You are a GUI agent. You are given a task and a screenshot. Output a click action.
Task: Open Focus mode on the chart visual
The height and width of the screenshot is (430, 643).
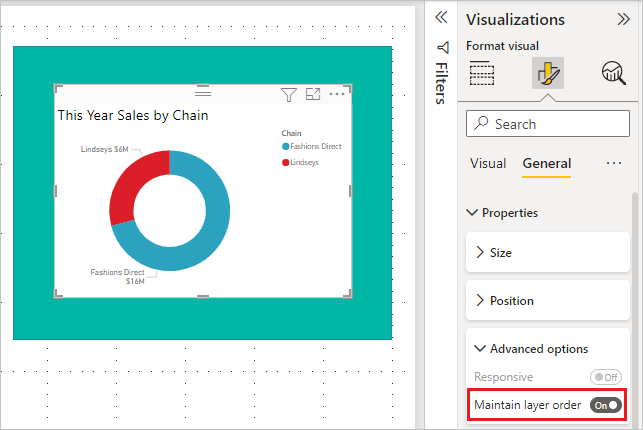[313, 95]
